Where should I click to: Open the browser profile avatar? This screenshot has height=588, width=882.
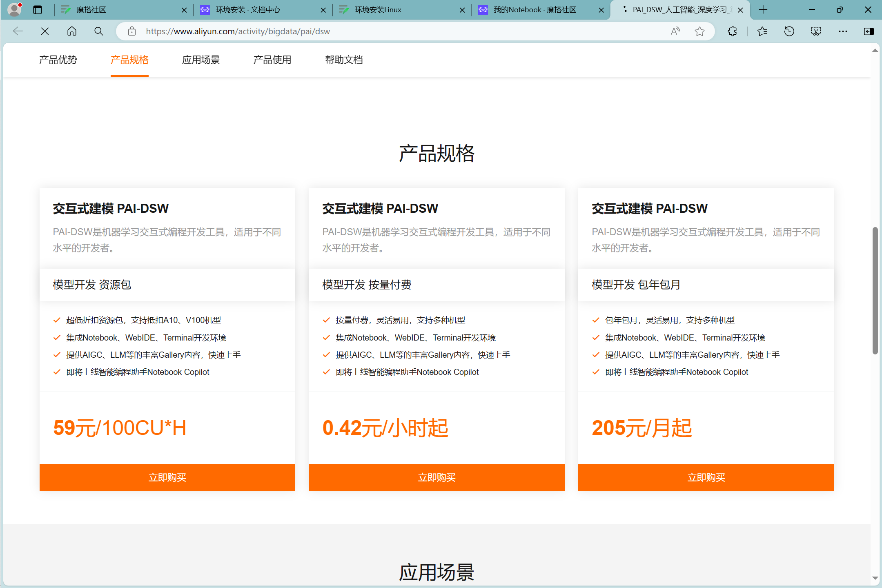(x=15, y=10)
